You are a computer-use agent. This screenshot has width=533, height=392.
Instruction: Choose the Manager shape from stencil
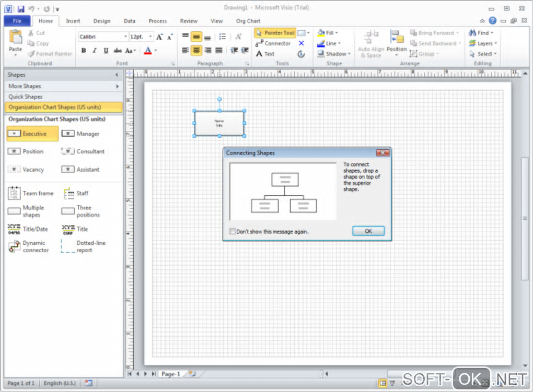(x=80, y=134)
